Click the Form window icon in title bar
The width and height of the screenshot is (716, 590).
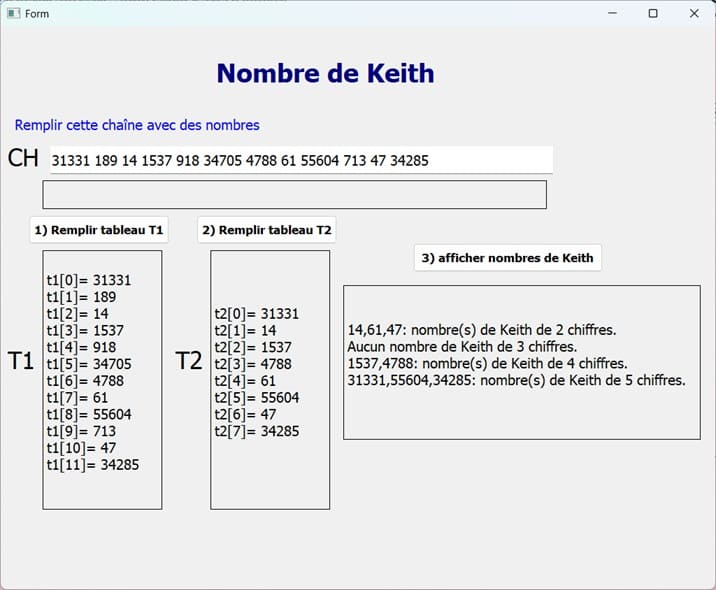coord(13,14)
